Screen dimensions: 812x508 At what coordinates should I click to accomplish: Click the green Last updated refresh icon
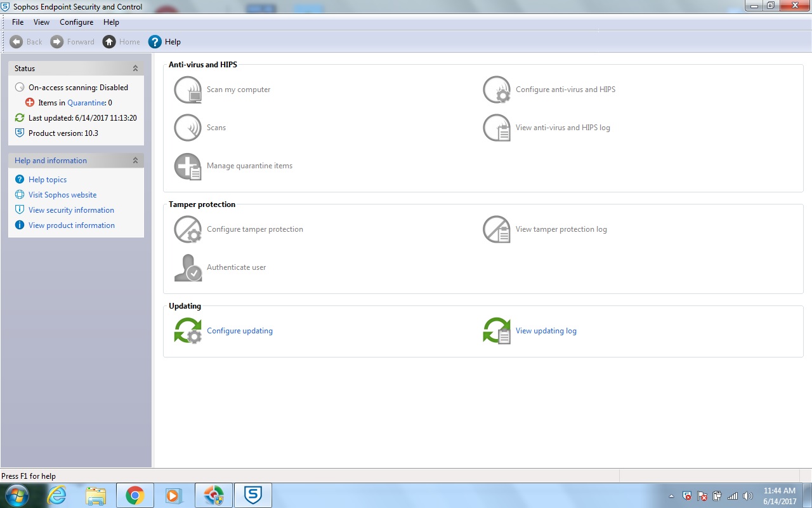(x=20, y=118)
